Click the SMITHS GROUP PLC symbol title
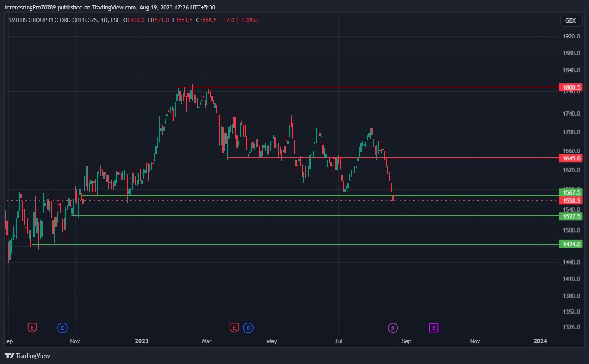 tap(52, 20)
